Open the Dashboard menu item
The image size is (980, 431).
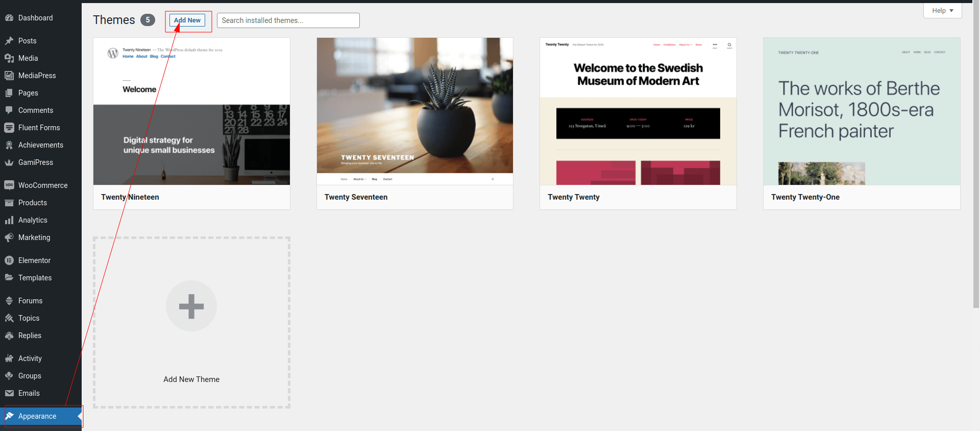41,18
